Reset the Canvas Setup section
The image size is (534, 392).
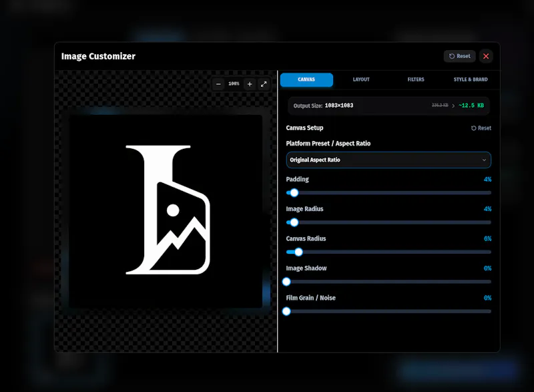pos(481,128)
